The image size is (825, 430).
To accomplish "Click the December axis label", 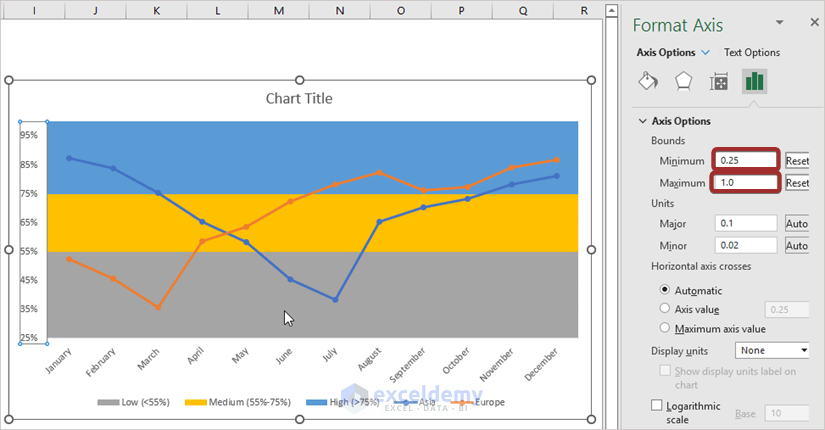I will (541, 364).
